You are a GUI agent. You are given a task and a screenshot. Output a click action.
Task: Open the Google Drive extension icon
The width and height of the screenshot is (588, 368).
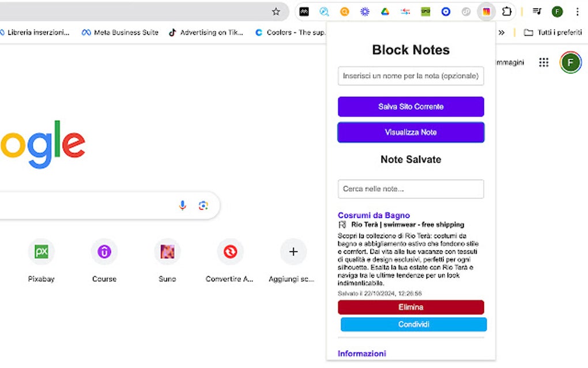(385, 11)
